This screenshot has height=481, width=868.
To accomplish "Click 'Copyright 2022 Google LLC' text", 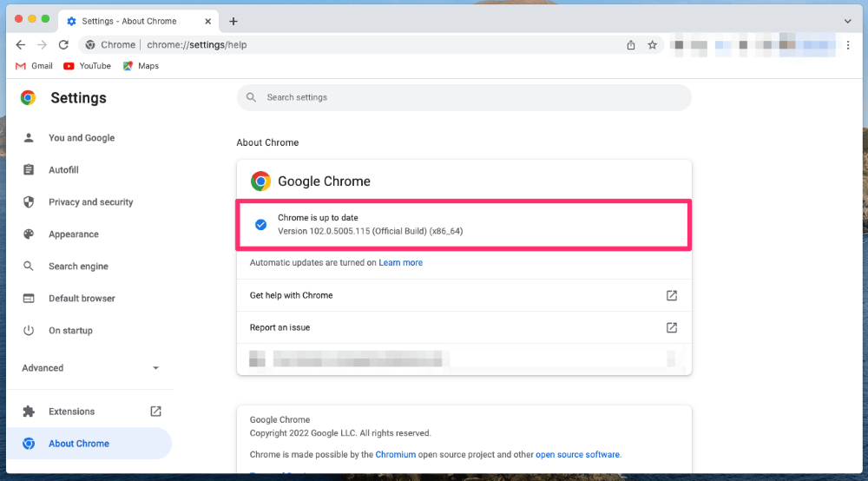I will (x=302, y=433).
